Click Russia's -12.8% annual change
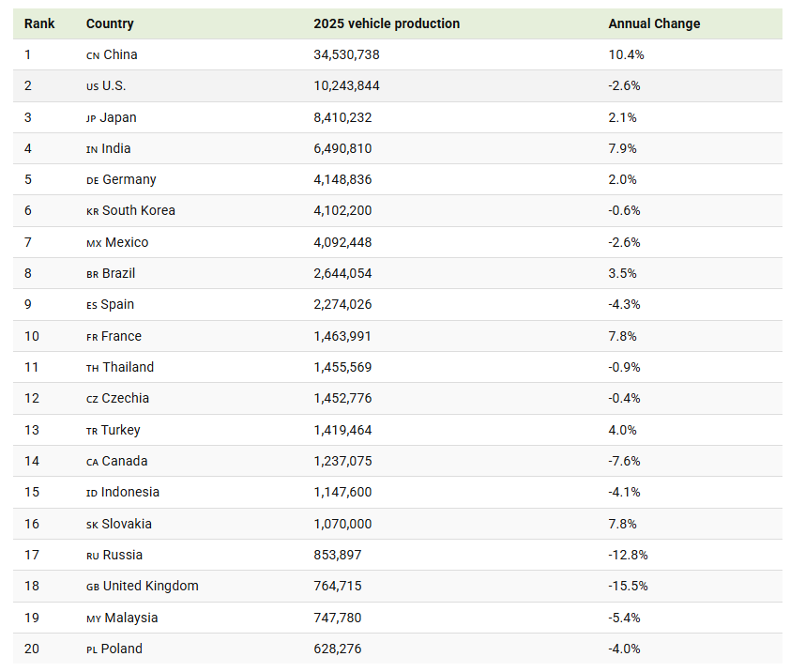This screenshot has height=672, width=790. pos(628,555)
